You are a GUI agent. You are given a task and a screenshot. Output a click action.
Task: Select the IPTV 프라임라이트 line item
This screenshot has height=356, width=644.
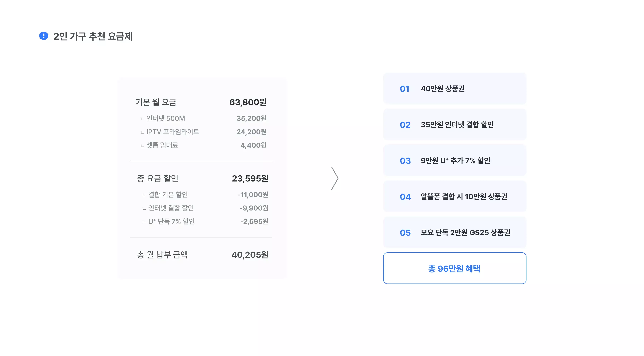pyautogui.click(x=172, y=132)
